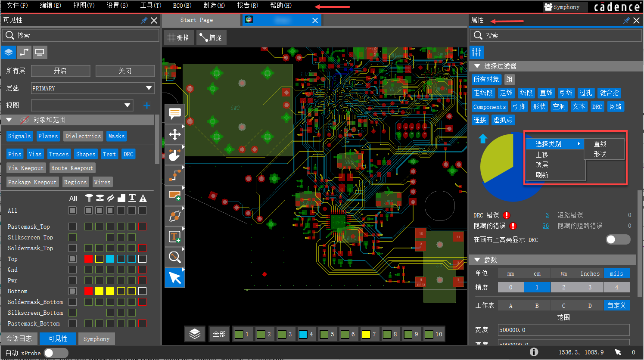Image resolution: width=644 pixels, height=360 pixels.
Task: Click the hidden errors count link 56
Action: [x=545, y=226]
